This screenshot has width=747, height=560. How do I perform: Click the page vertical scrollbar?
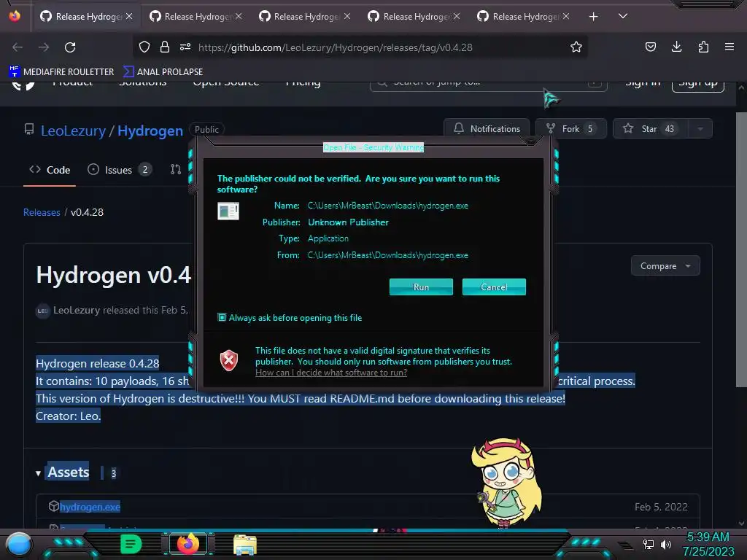tap(741, 250)
